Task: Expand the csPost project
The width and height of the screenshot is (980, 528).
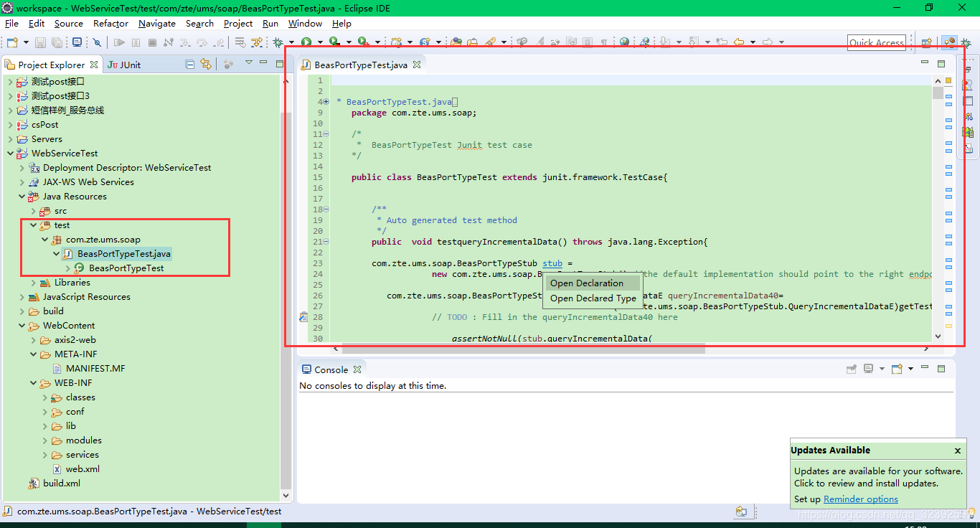Action: [10, 125]
